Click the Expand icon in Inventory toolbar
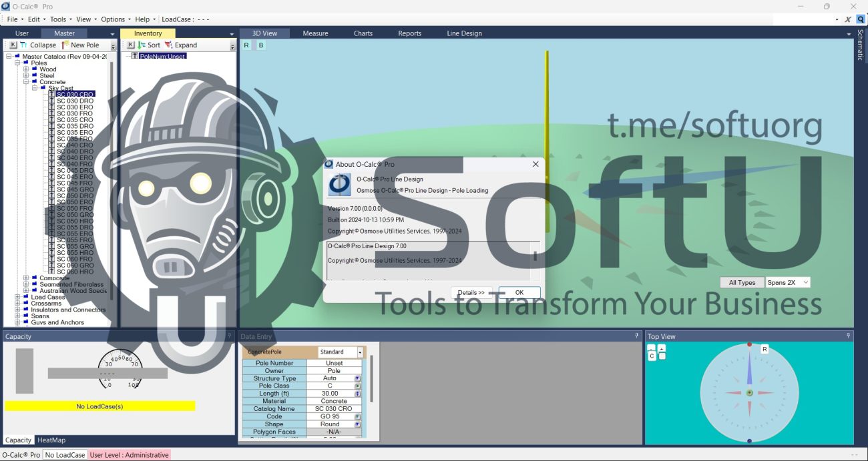 (x=168, y=45)
